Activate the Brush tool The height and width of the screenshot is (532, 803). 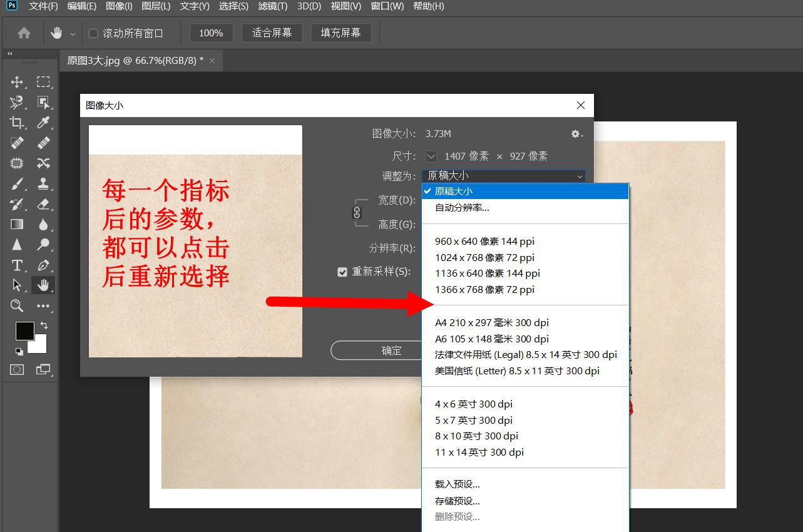17,183
